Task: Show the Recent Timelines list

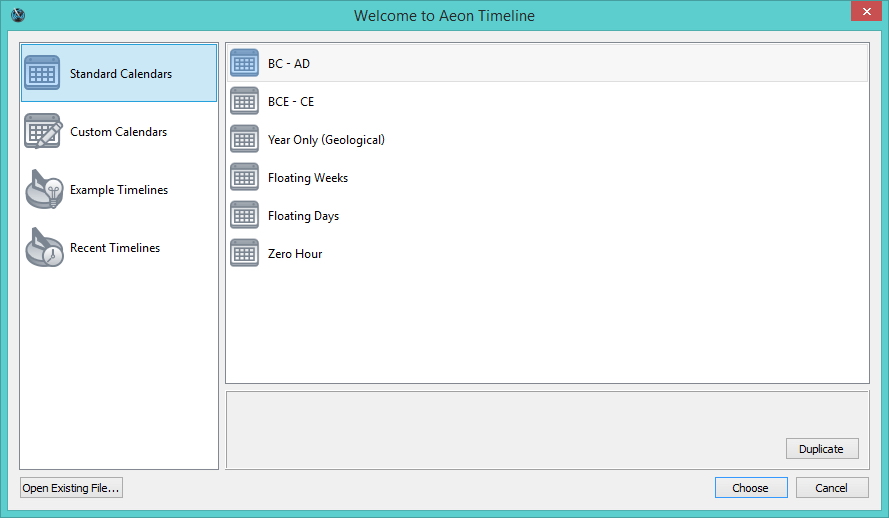Action: tap(114, 248)
